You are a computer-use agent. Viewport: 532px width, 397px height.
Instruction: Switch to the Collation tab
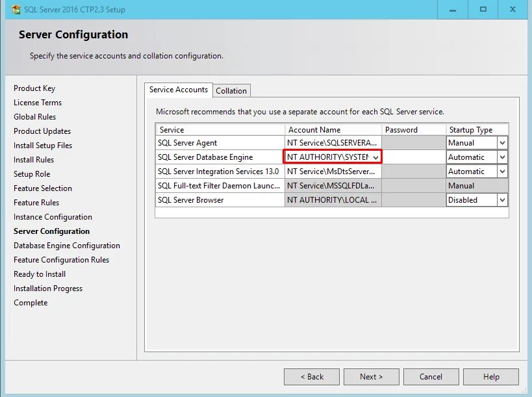coord(231,90)
